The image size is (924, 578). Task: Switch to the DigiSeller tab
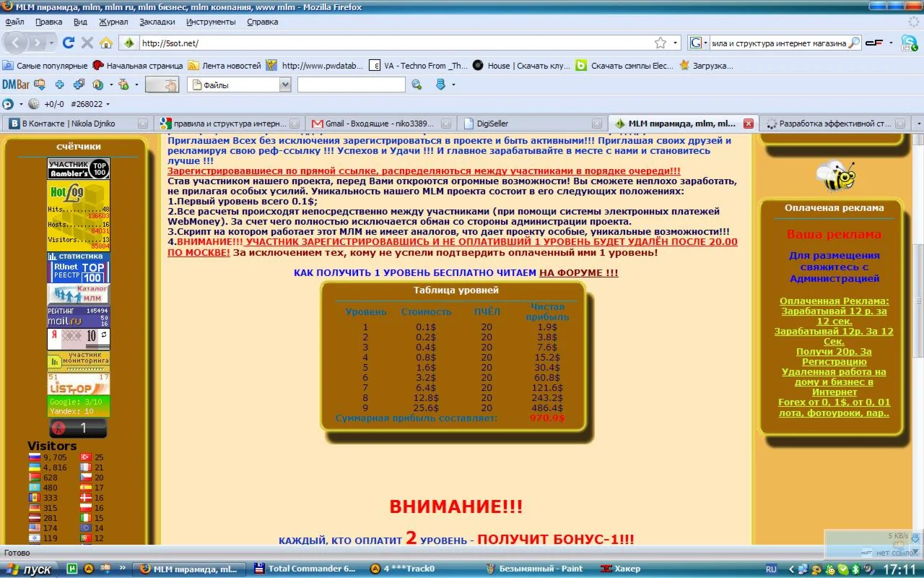click(x=531, y=124)
